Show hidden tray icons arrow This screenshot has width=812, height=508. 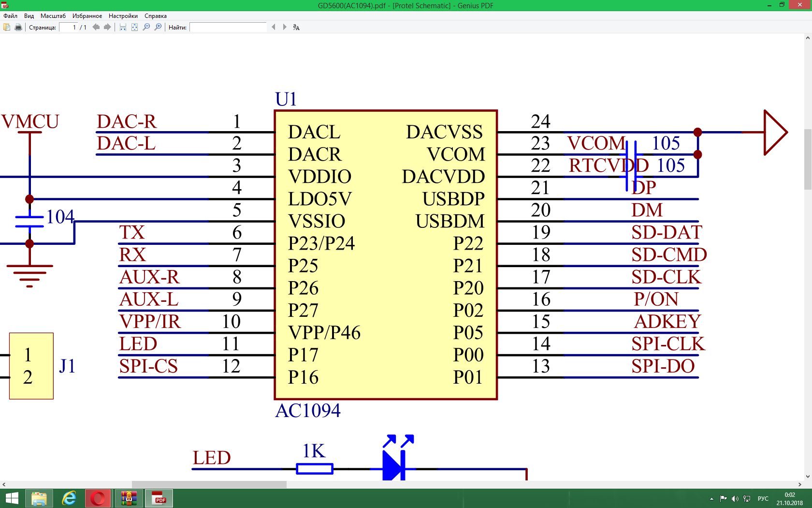(711, 499)
